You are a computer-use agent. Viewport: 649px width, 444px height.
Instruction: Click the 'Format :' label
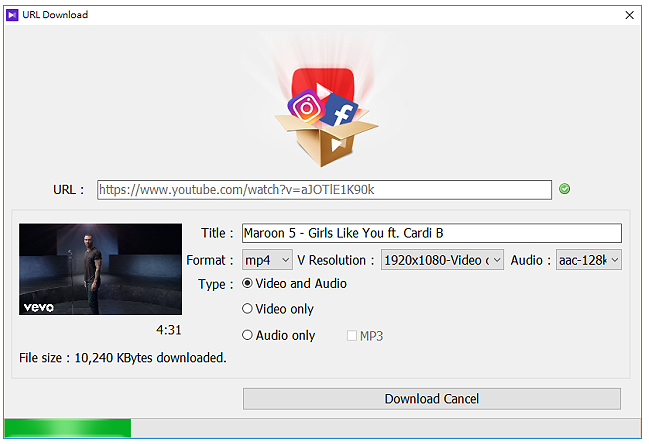[211, 262]
